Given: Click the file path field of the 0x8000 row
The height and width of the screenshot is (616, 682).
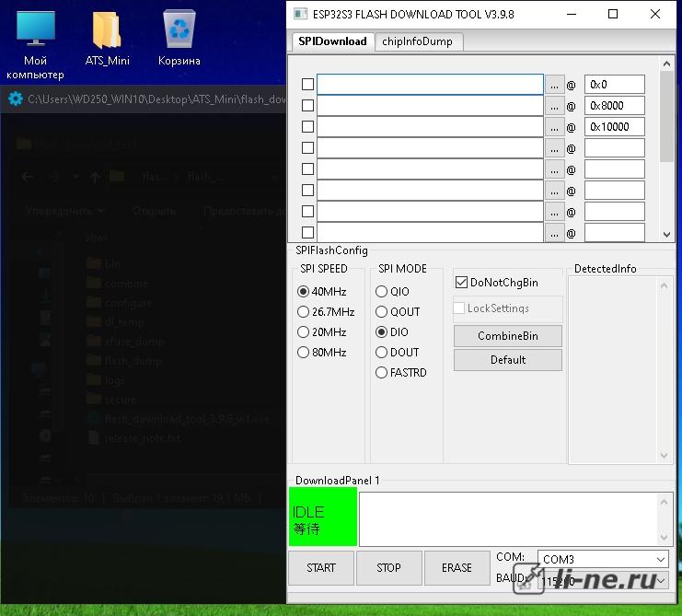Looking at the screenshot, I should click(430, 106).
